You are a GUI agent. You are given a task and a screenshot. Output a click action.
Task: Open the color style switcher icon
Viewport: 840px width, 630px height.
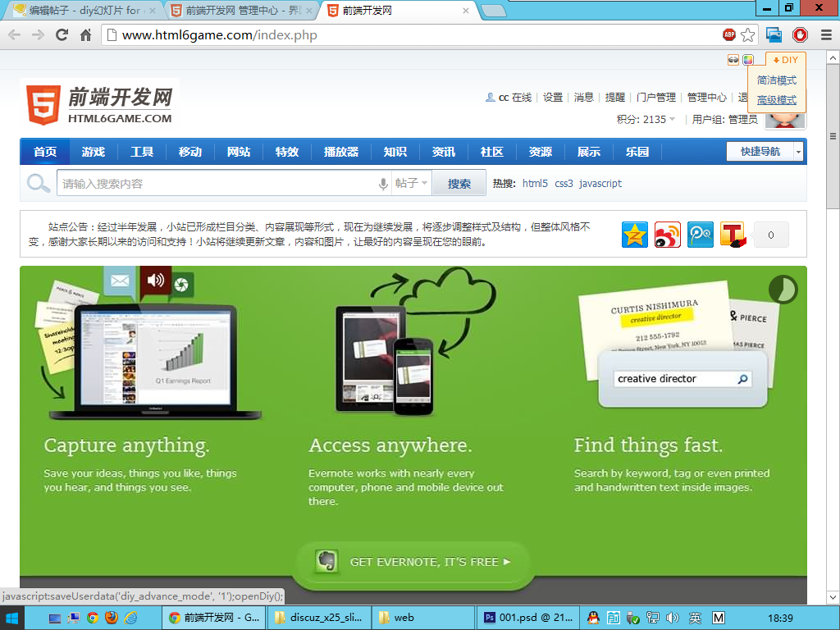(748, 60)
